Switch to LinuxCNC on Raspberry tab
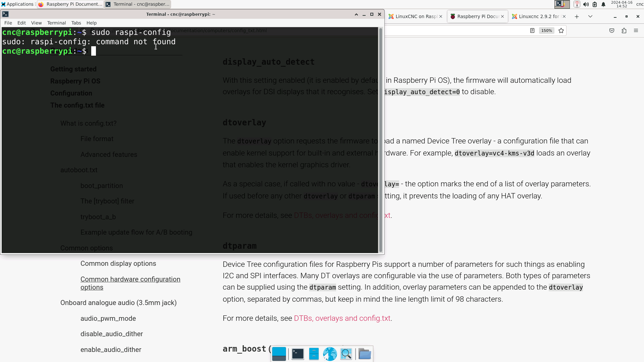 tap(415, 16)
